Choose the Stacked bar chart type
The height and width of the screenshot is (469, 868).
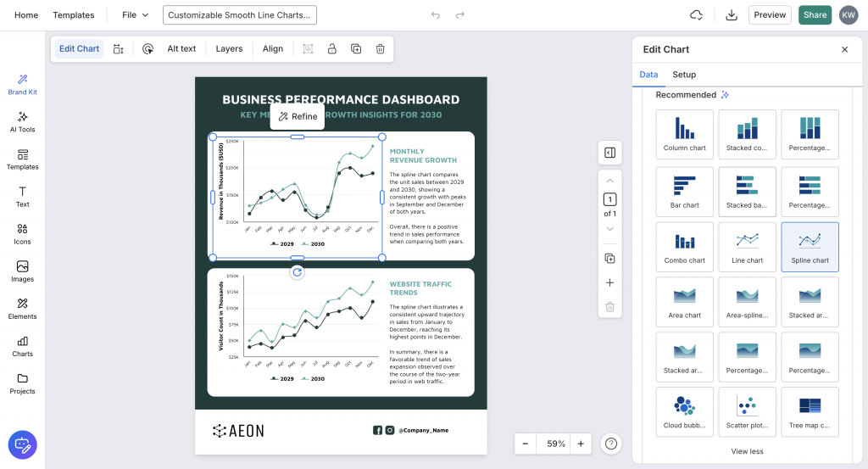747,192
